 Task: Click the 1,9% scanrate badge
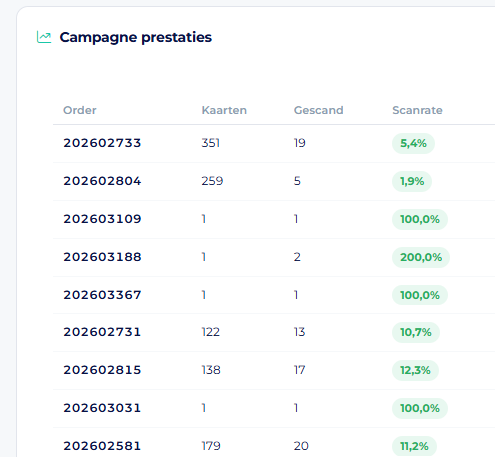412,181
